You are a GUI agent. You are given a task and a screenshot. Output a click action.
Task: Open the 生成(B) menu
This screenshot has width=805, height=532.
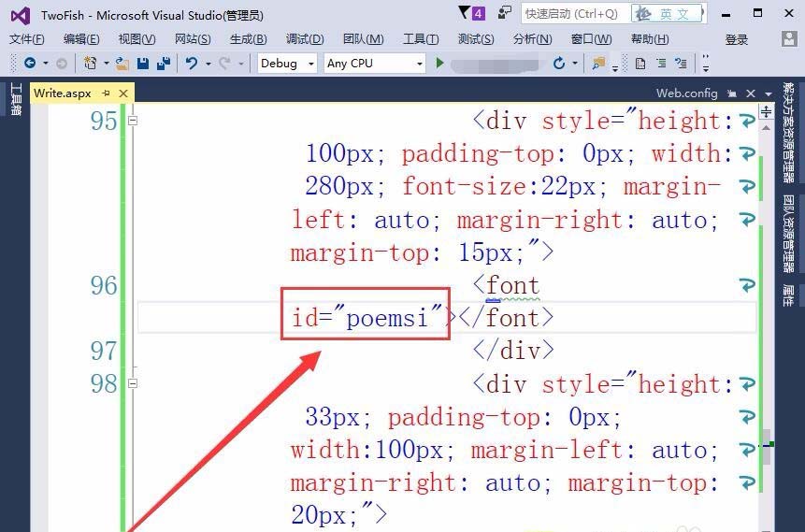coord(249,39)
